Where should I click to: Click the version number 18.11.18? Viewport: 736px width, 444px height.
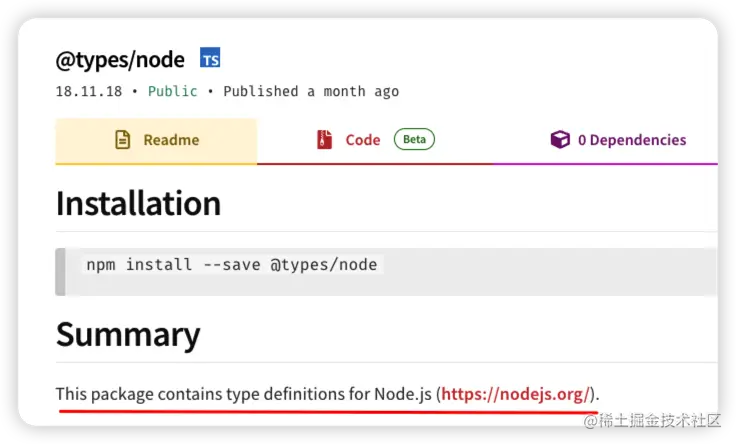[89, 91]
